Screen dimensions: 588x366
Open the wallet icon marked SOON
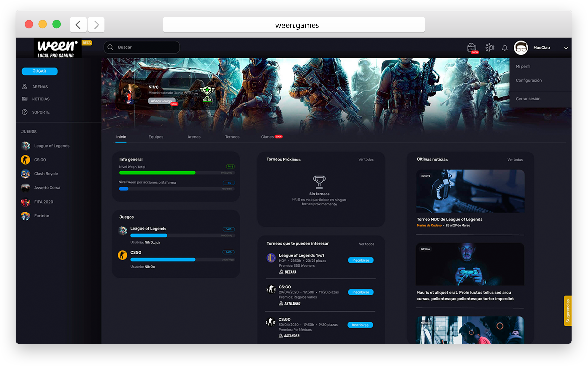point(472,47)
